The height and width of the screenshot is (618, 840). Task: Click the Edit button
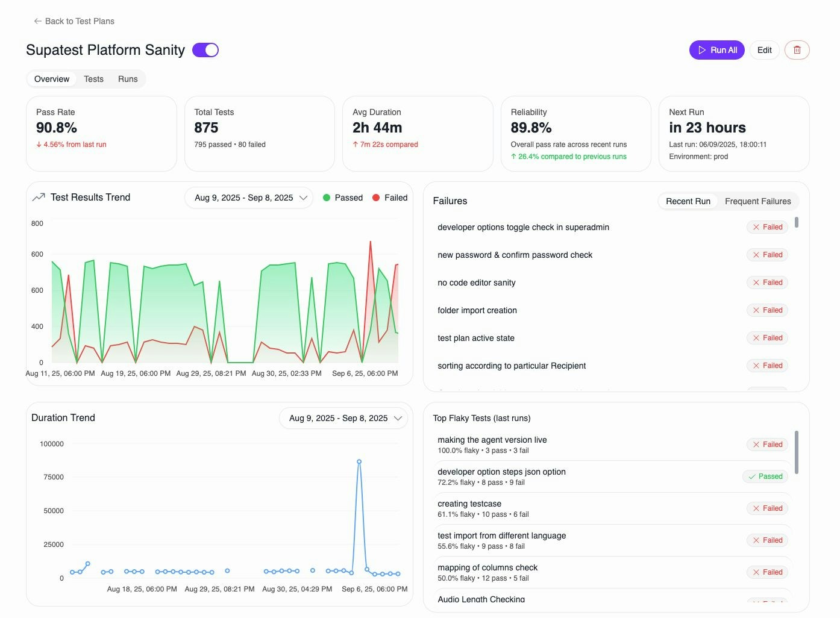point(765,50)
